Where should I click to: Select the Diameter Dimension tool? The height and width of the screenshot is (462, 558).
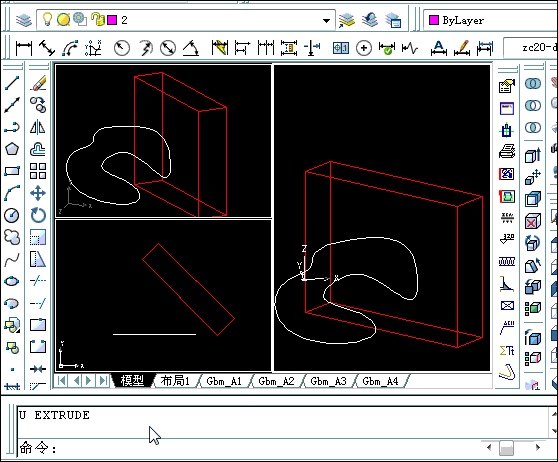168,48
